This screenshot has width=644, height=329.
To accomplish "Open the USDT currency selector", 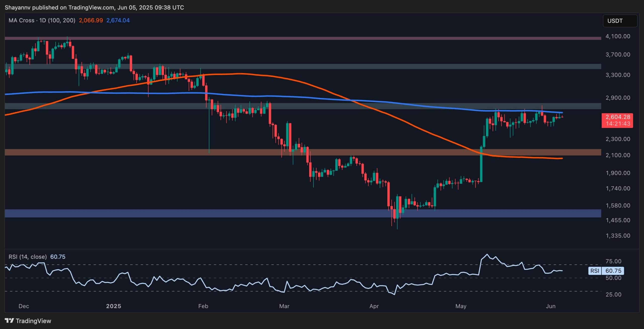I will click(x=620, y=21).
